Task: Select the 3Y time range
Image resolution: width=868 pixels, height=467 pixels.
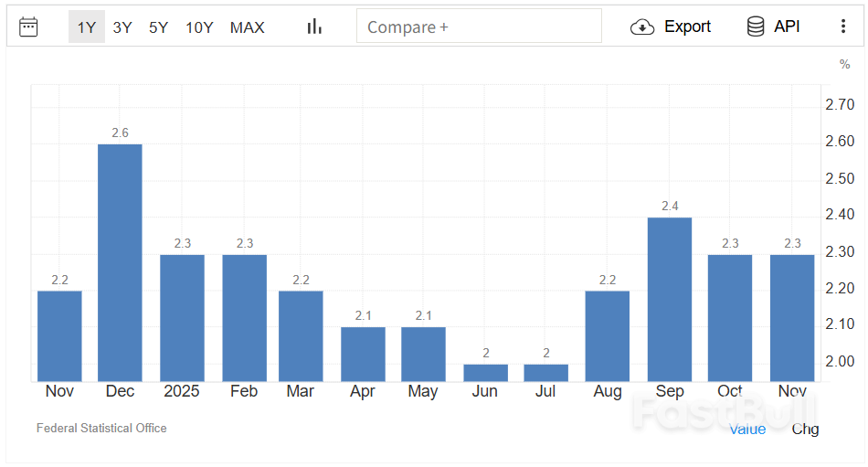Action: click(x=122, y=27)
